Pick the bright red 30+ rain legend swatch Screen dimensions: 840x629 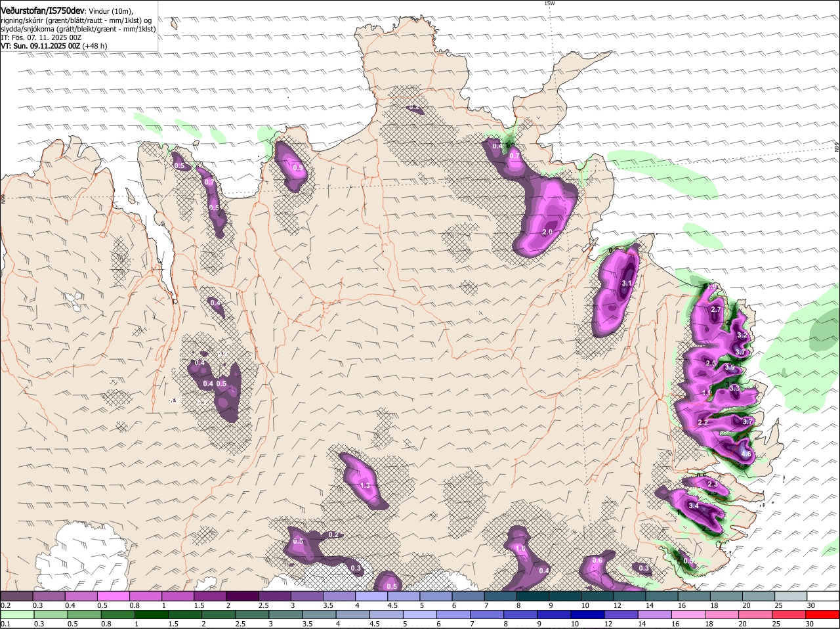click(x=824, y=614)
